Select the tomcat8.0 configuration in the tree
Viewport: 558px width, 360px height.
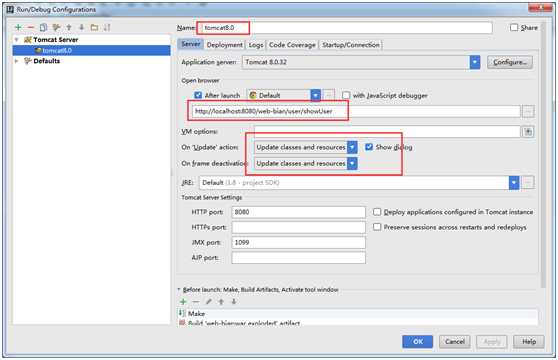click(91, 51)
